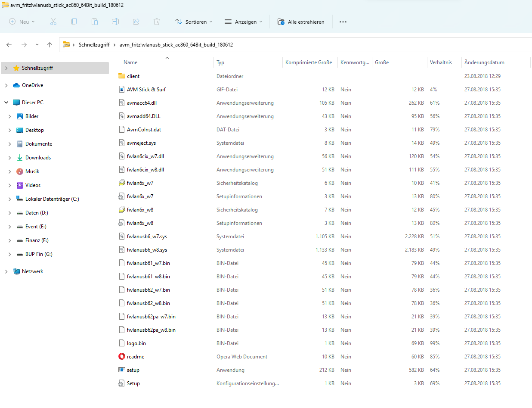Go back with the left arrow

point(9,45)
